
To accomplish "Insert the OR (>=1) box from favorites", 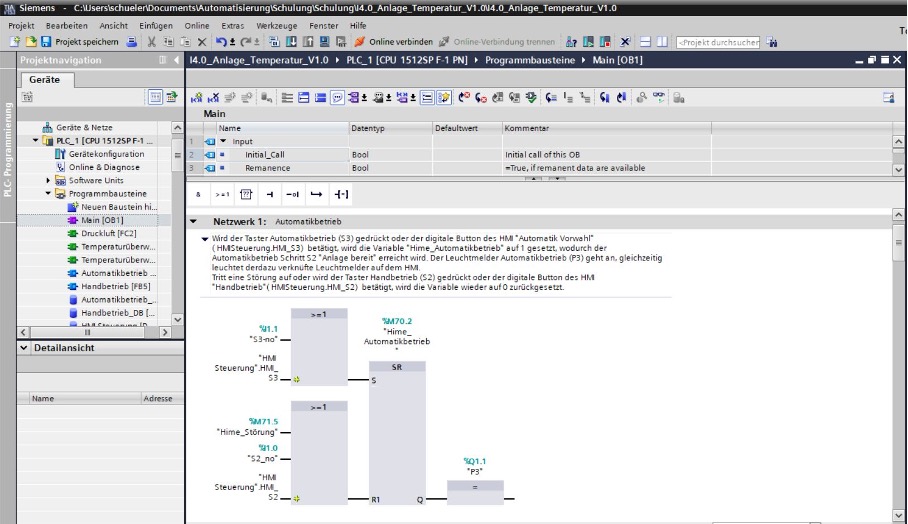I will (222, 195).
